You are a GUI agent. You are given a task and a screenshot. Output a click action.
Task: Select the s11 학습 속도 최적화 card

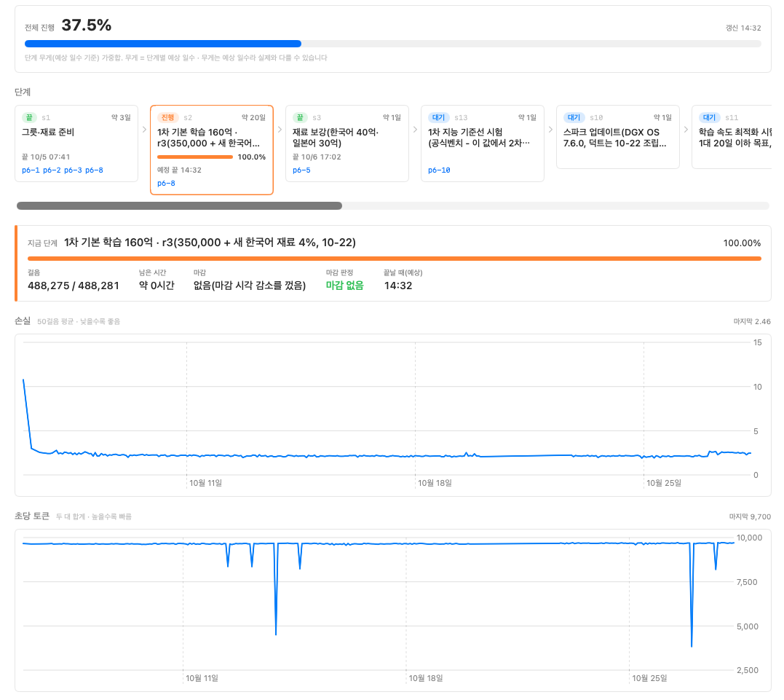pos(732,137)
